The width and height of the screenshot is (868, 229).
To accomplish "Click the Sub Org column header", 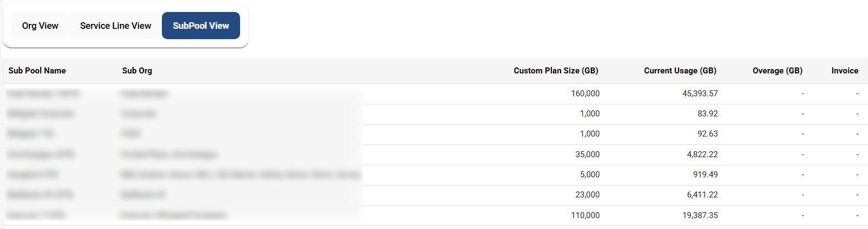I will click(137, 71).
